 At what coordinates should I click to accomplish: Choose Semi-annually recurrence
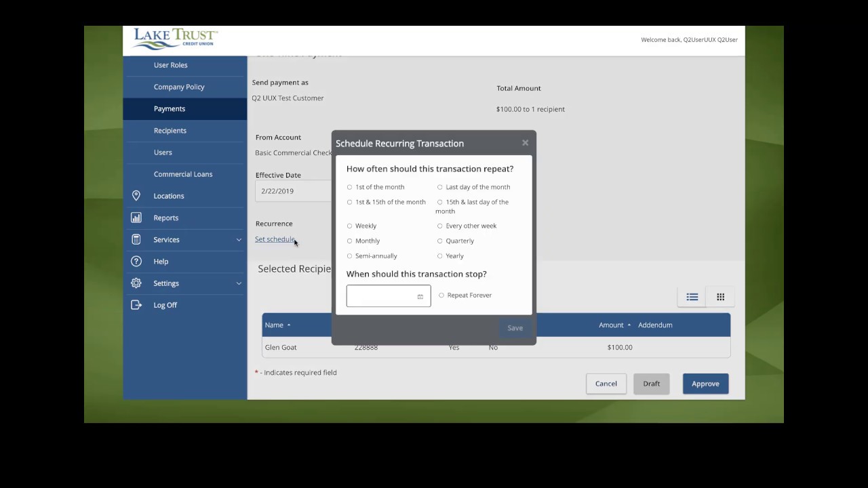(x=350, y=256)
